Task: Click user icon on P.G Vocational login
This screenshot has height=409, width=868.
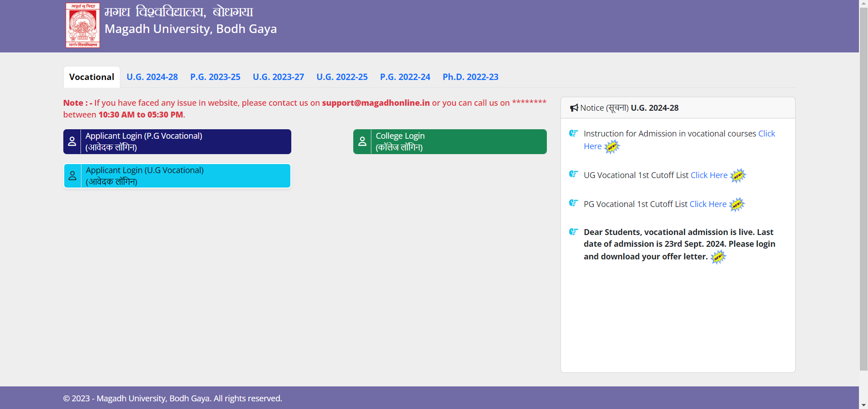Action: [x=72, y=141]
